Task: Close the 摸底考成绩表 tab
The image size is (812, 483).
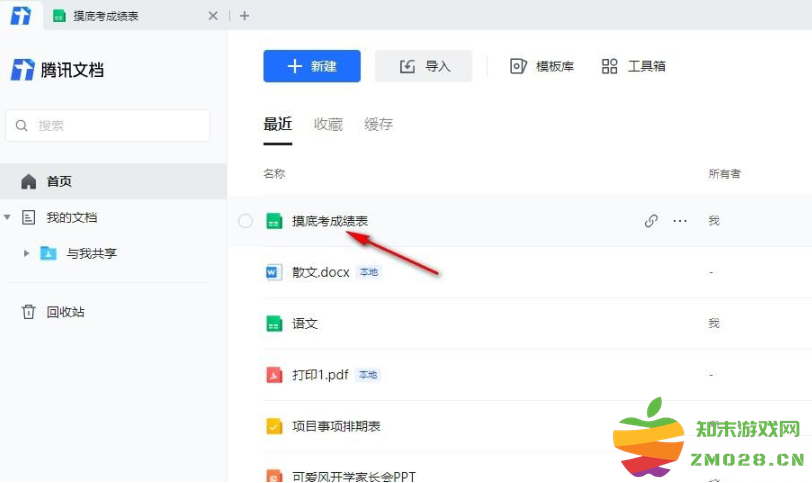Action: [212, 16]
